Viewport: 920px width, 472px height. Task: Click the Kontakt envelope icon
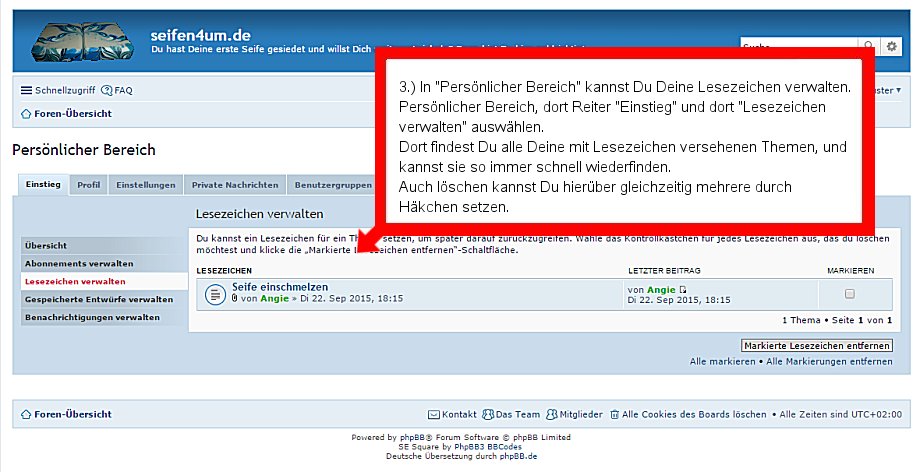click(434, 414)
